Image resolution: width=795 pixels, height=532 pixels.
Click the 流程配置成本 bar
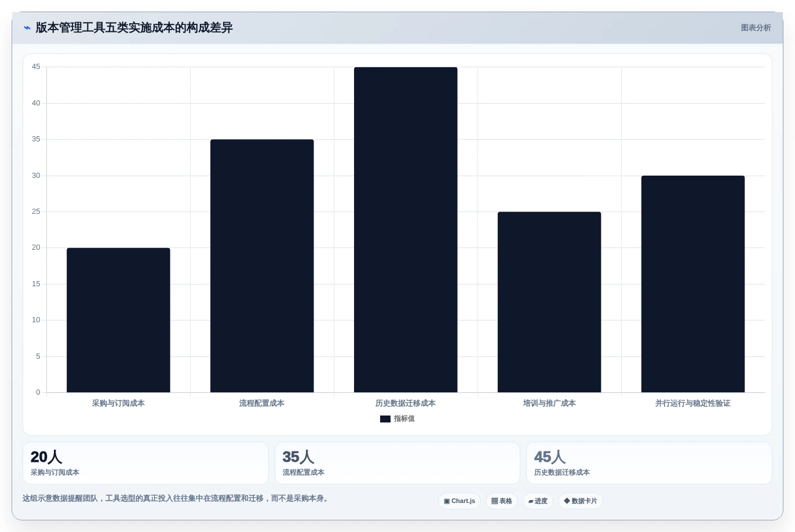coord(262,266)
